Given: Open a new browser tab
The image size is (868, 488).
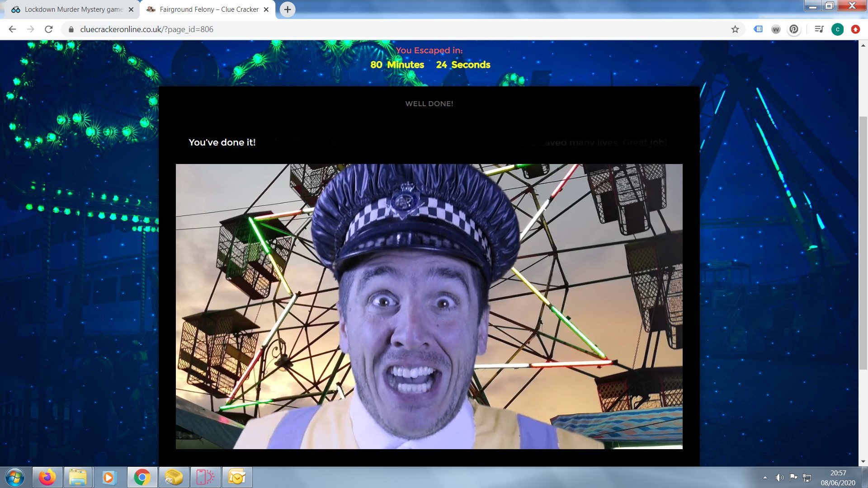Looking at the screenshot, I should 288,9.
